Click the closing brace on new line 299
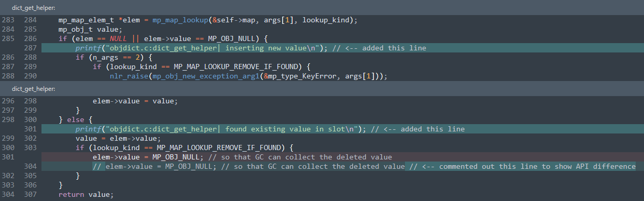644x201 pixels. (78, 111)
